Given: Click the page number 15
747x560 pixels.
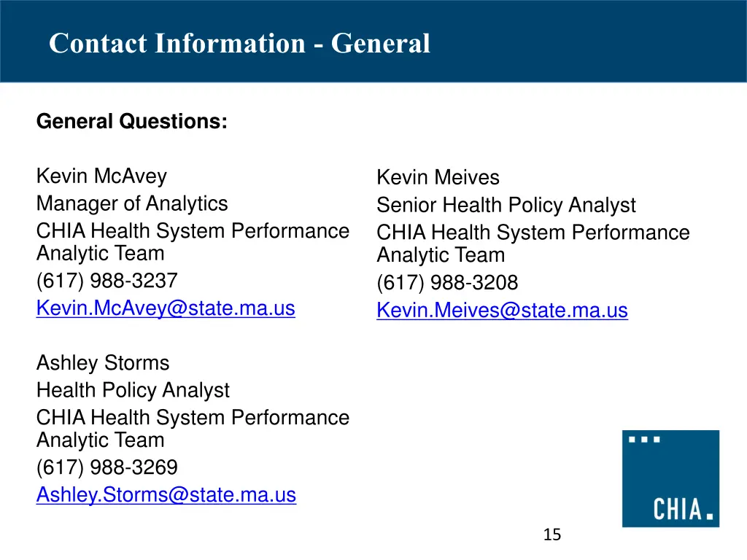Looking at the screenshot, I should 552,534.
